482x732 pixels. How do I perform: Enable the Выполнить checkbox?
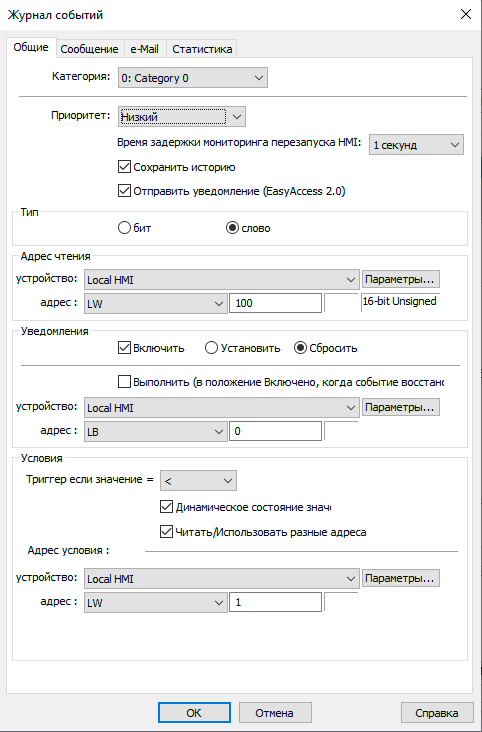pyautogui.click(x=124, y=382)
